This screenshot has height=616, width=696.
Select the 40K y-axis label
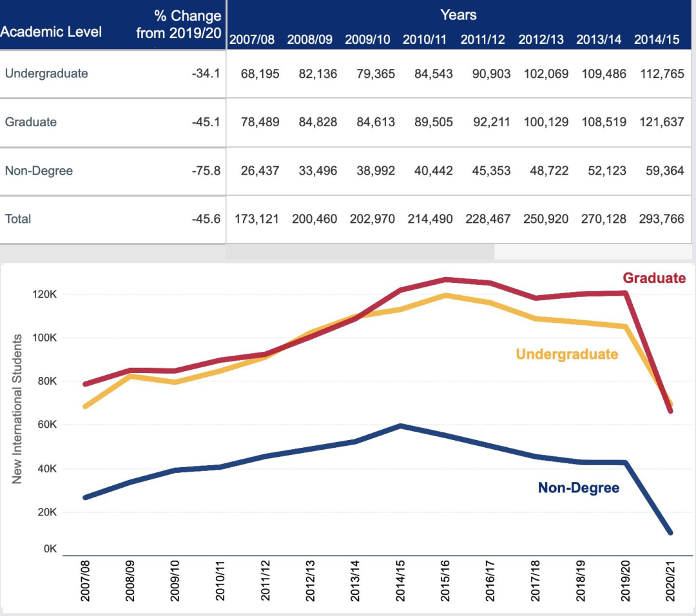tap(47, 468)
